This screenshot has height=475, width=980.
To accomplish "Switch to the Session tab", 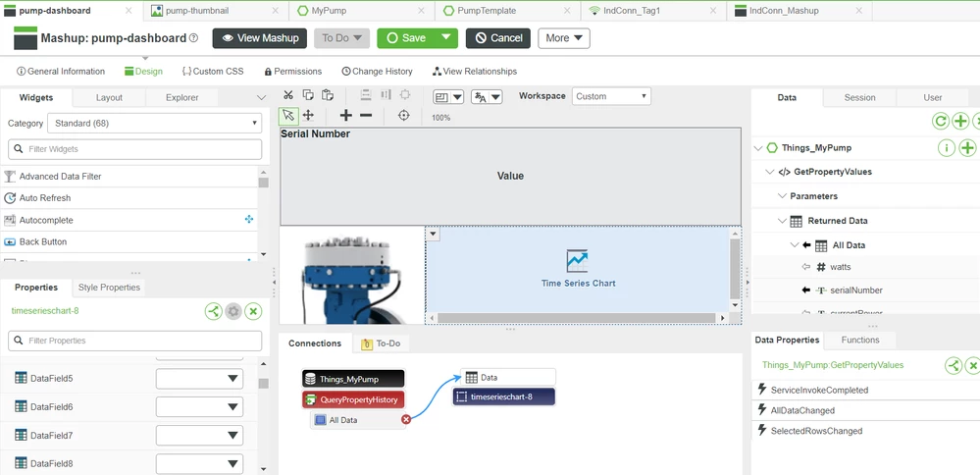I will 859,97.
